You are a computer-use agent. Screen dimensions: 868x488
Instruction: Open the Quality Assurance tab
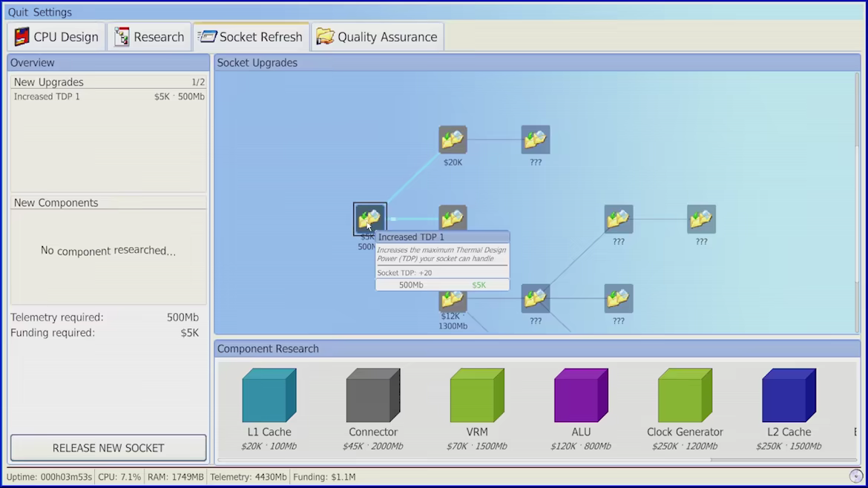[x=378, y=37]
